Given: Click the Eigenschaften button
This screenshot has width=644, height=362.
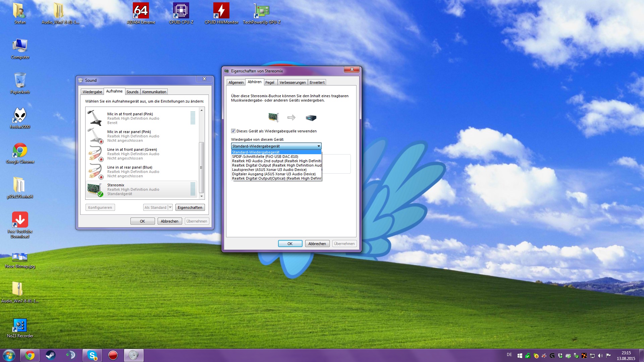Looking at the screenshot, I should (x=190, y=207).
